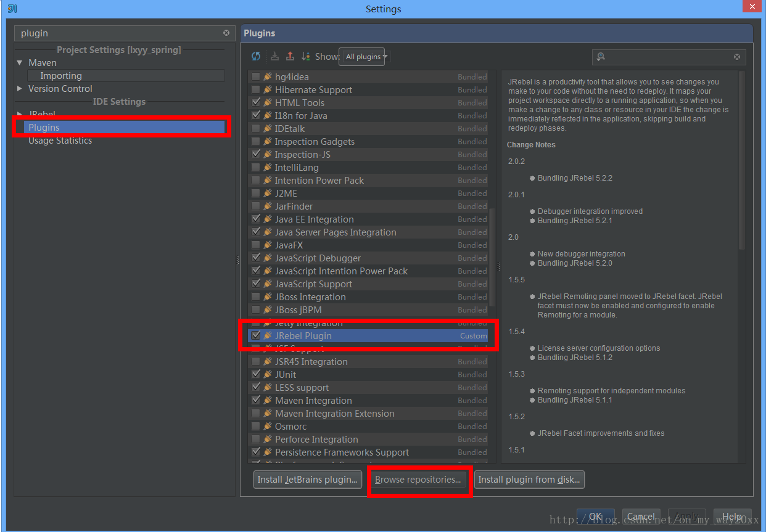The width and height of the screenshot is (766, 532).
Task: Select the Perforce Integration row
Action: point(368,440)
